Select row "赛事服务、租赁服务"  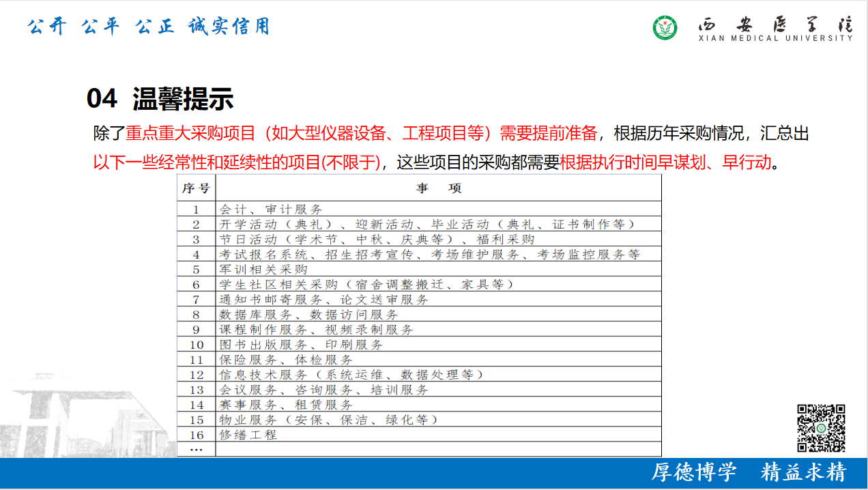pyautogui.click(x=419, y=405)
